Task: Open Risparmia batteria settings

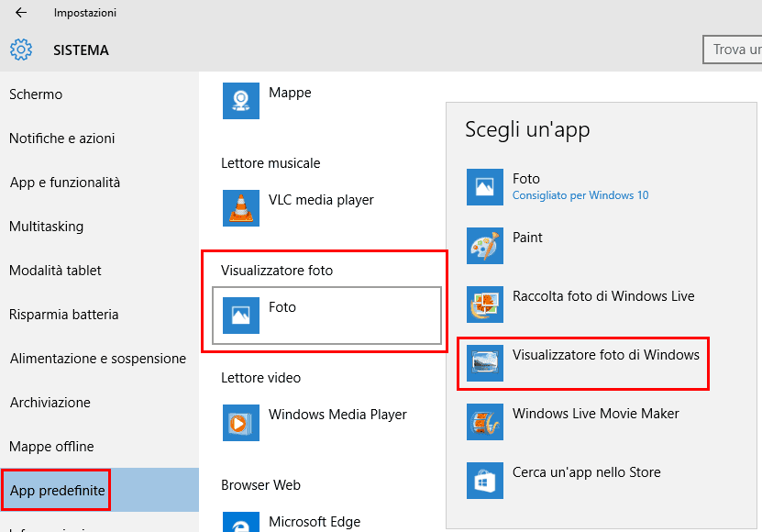Action: (64, 315)
